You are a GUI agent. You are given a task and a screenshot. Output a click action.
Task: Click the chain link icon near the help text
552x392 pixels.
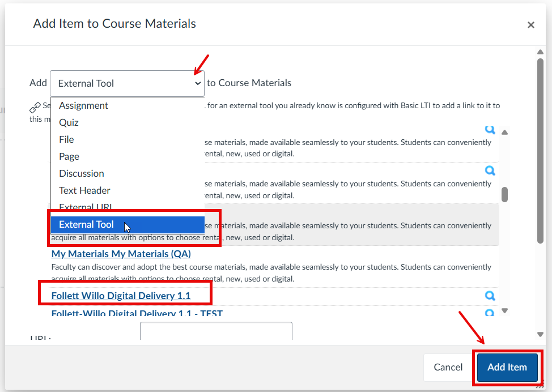35,105
